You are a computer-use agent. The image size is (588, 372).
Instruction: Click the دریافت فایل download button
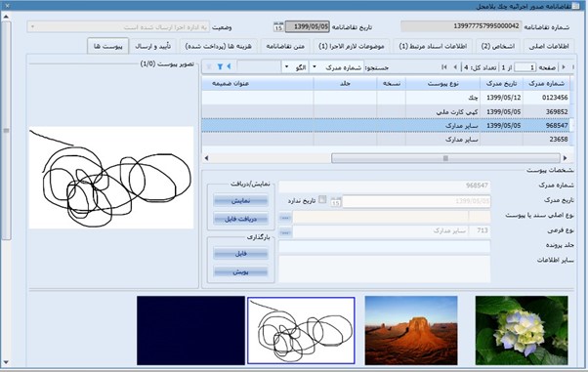(x=240, y=219)
